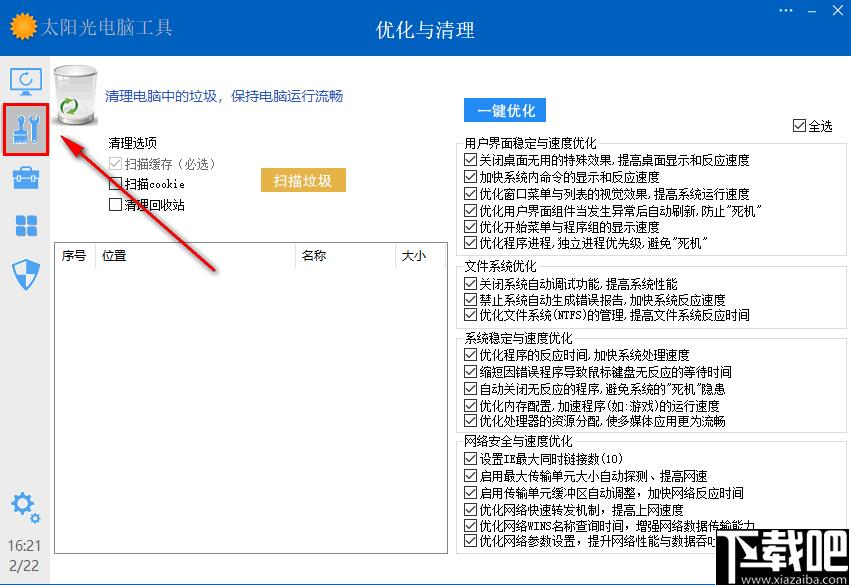Click the 优化与清理 window title
The image size is (851, 585).
[425, 30]
